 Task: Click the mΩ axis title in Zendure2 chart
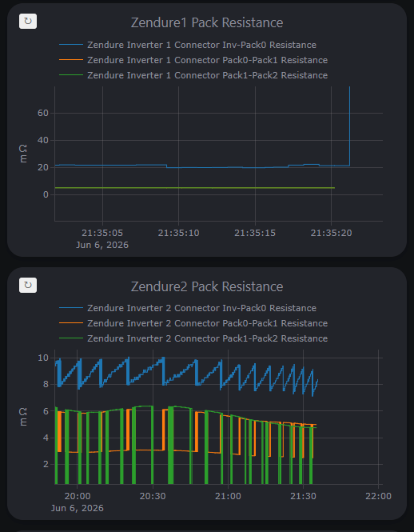[22, 417]
